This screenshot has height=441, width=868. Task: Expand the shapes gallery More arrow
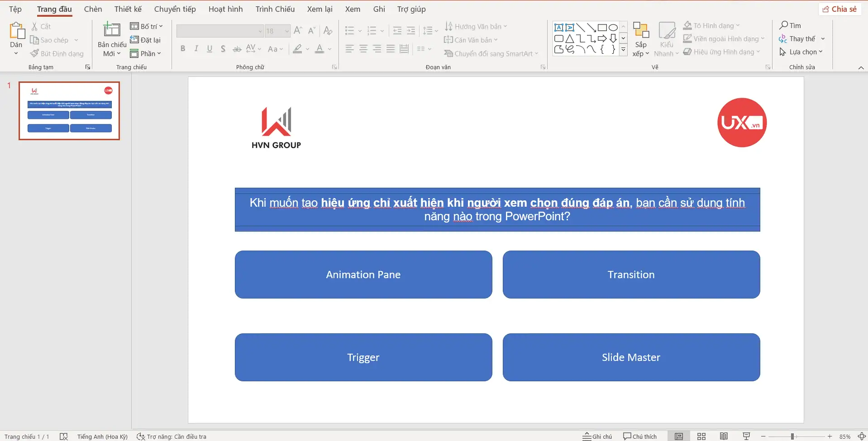623,50
